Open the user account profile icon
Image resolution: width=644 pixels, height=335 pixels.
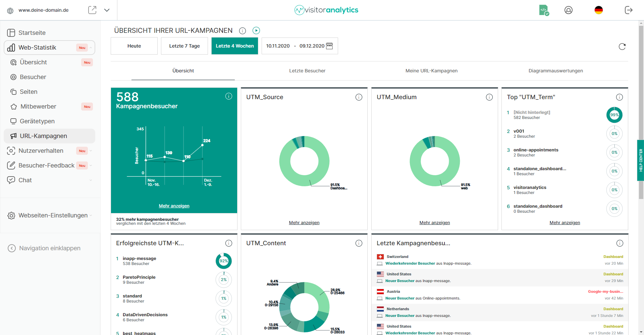coord(569,10)
